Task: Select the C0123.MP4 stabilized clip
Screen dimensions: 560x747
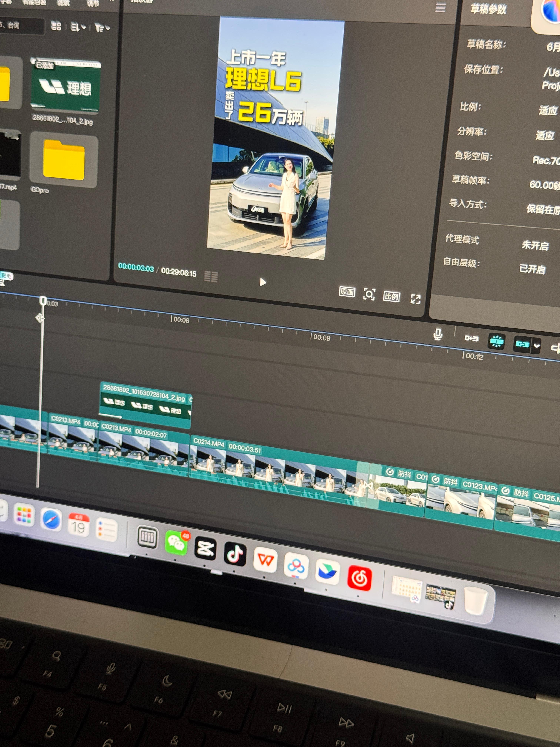Action: pyautogui.click(x=460, y=501)
